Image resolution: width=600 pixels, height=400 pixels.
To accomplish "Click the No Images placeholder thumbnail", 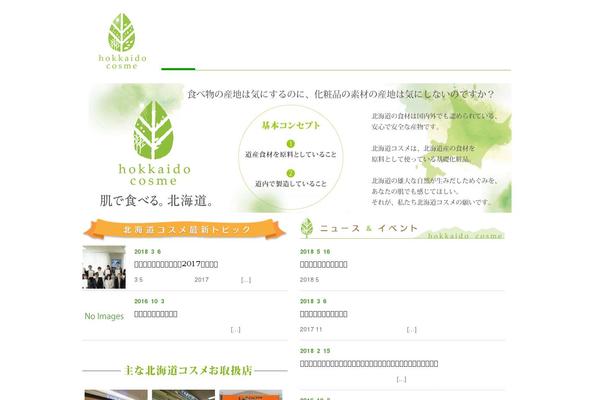I will [x=104, y=316].
